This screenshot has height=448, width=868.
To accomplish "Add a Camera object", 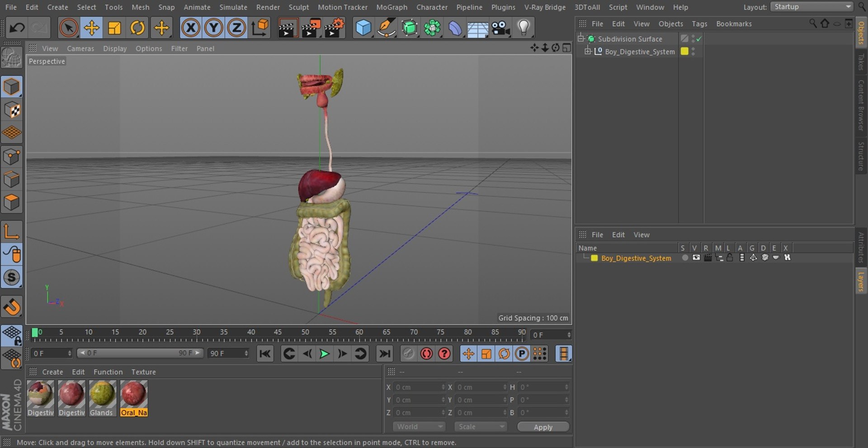I will pos(500,28).
